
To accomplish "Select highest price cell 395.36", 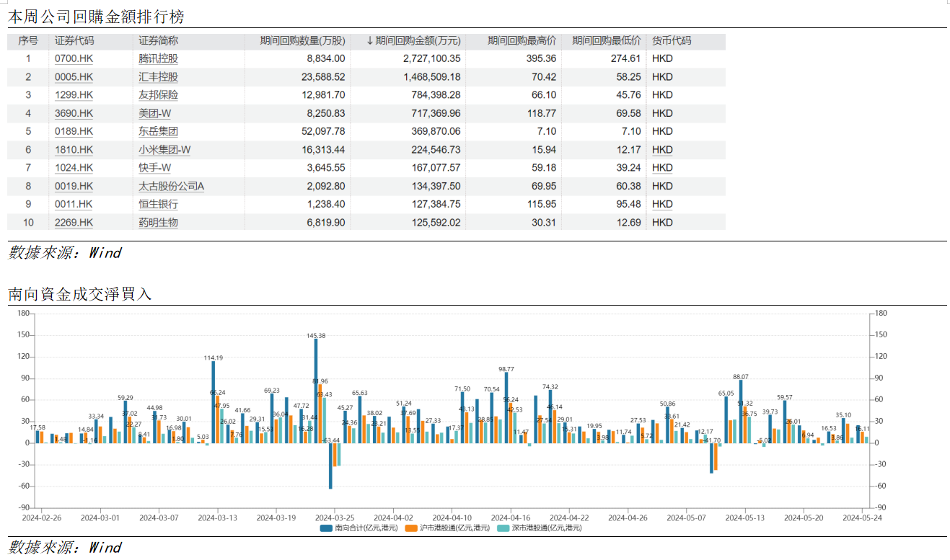I will pyautogui.click(x=542, y=59).
